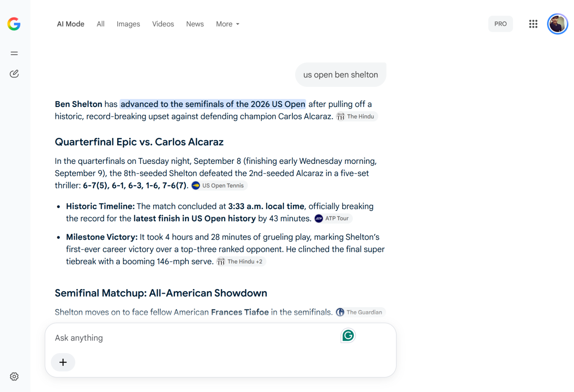Start a new chat with pencil icon

(x=14, y=74)
